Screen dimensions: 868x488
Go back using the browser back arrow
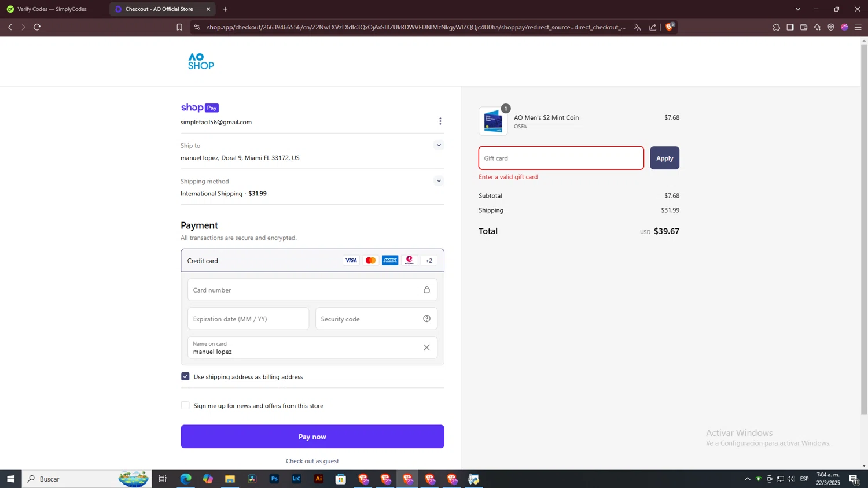(10, 27)
